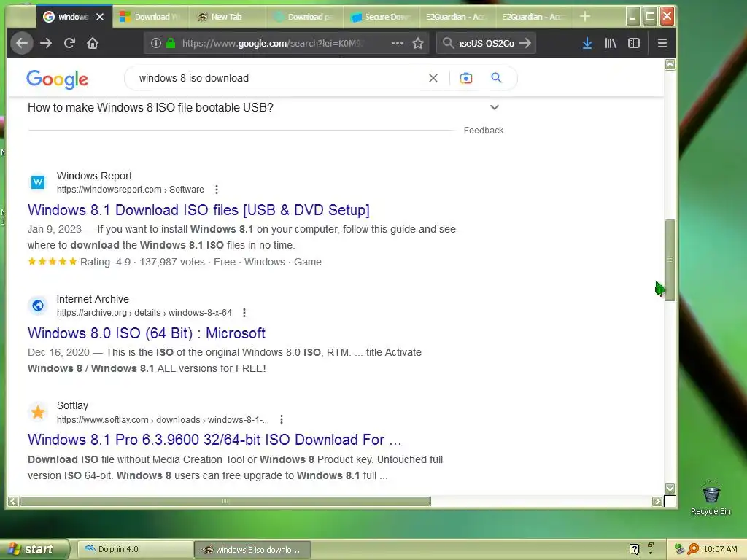747x560 pixels.
Task: Open the Start menu
Action: (34, 550)
